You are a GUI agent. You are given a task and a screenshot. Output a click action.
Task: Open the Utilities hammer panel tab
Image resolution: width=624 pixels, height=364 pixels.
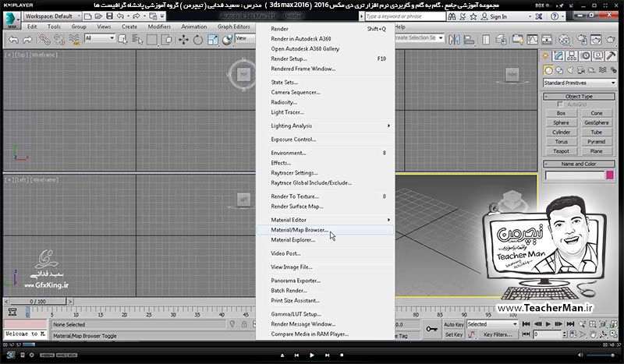611,55
